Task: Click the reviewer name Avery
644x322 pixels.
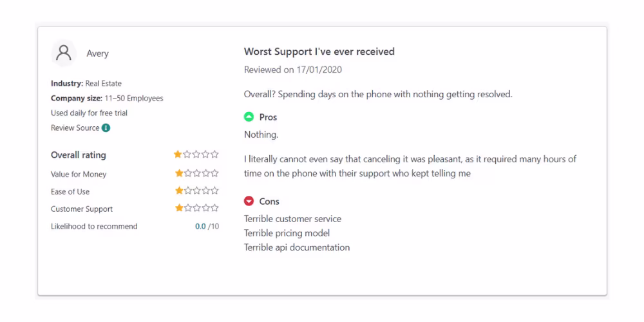Action: tap(98, 53)
